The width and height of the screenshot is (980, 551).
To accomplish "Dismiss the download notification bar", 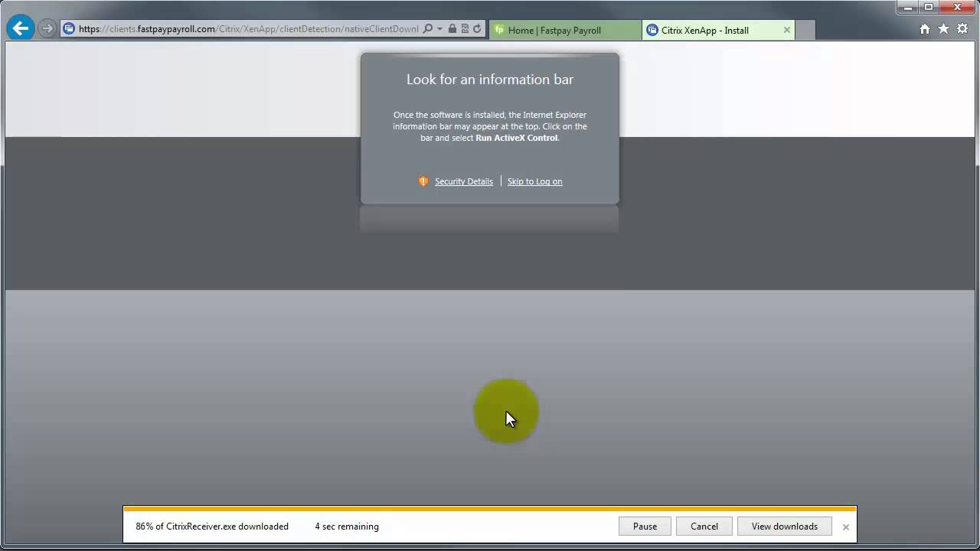I will click(x=846, y=527).
